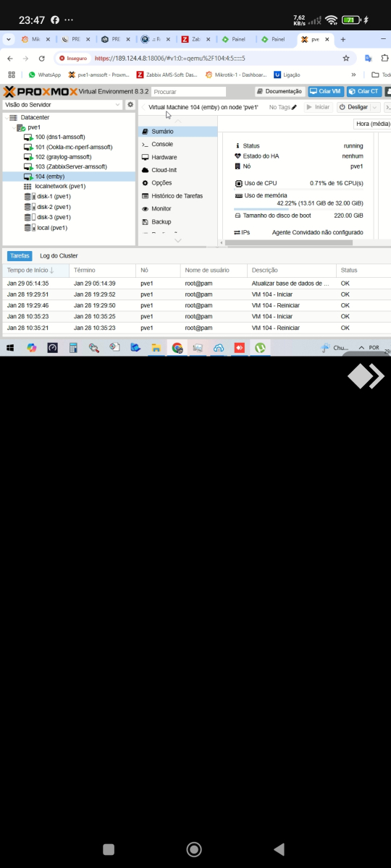Click the Criar CT button
The width and height of the screenshot is (391, 868).
[x=363, y=92]
